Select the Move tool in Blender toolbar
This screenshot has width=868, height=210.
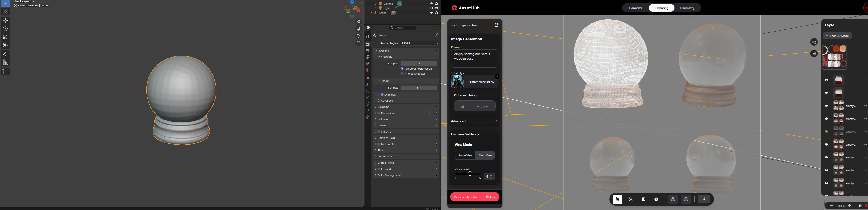[5, 21]
